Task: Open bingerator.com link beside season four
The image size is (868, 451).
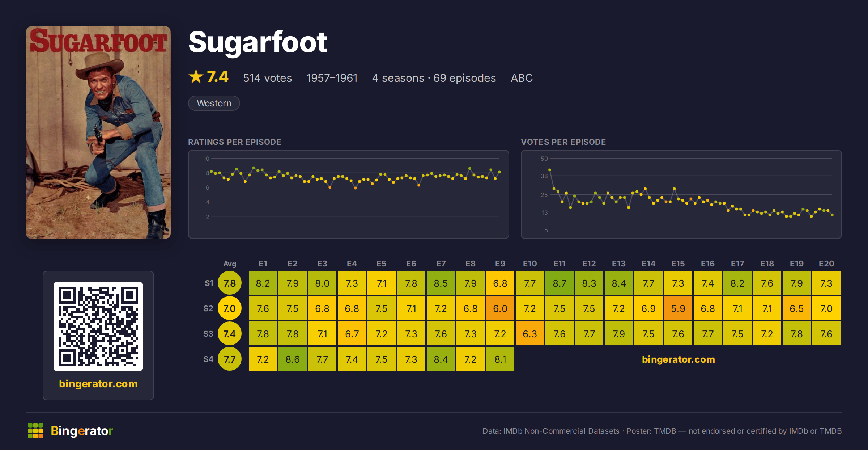Action: pyautogui.click(x=678, y=359)
